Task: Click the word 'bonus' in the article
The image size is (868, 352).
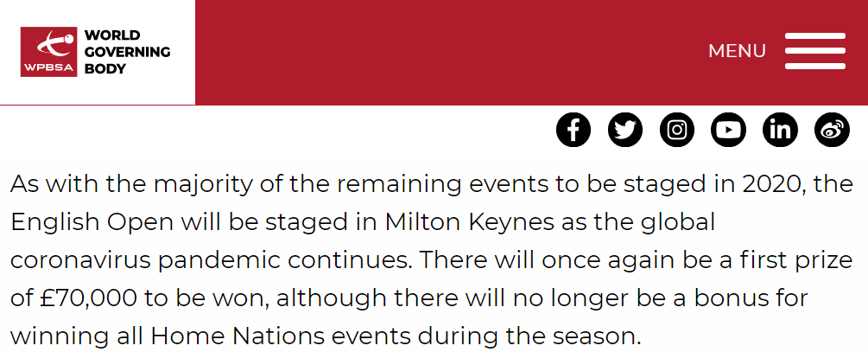Action: point(728,298)
